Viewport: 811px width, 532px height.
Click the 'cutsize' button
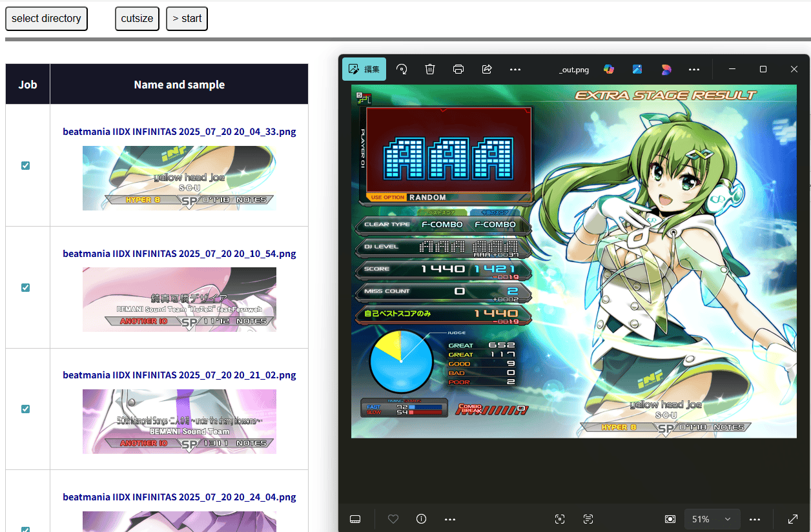click(137, 19)
